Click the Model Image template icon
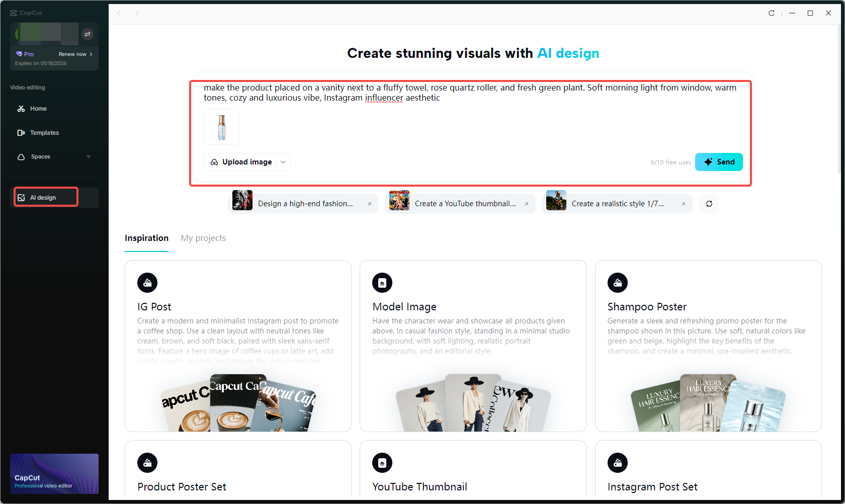The image size is (845, 504). pyautogui.click(x=382, y=283)
